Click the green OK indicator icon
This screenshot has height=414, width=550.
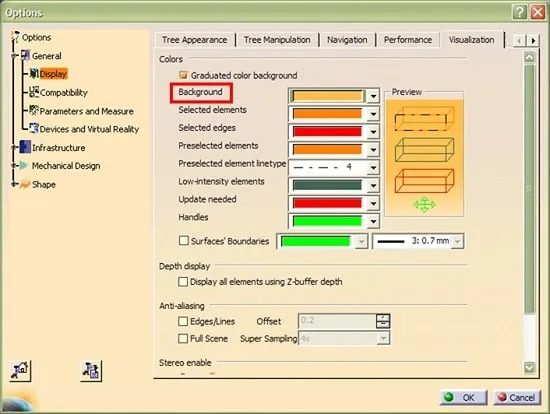(449, 397)
